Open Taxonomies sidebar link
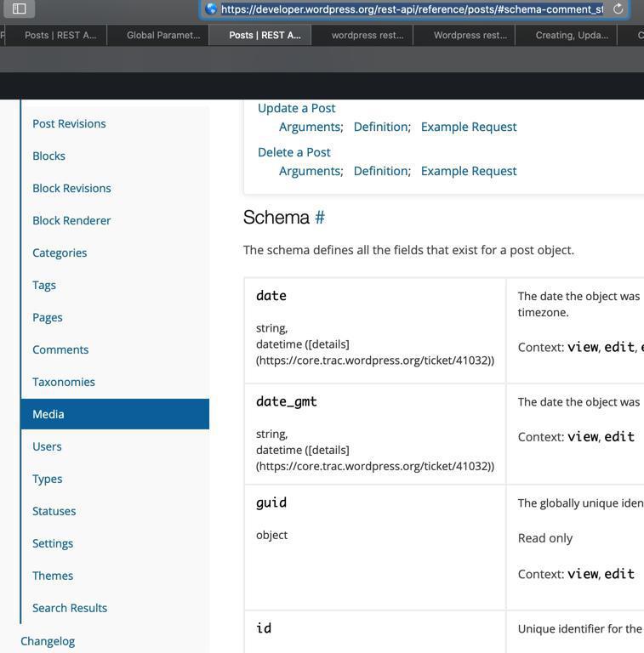The image size is (644, 653). pyautogui.click(x=64, y=382)
